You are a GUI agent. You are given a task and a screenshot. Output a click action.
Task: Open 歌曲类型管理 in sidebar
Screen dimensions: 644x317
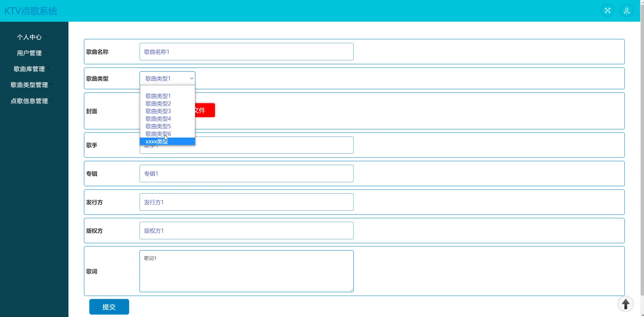(29, 85)
